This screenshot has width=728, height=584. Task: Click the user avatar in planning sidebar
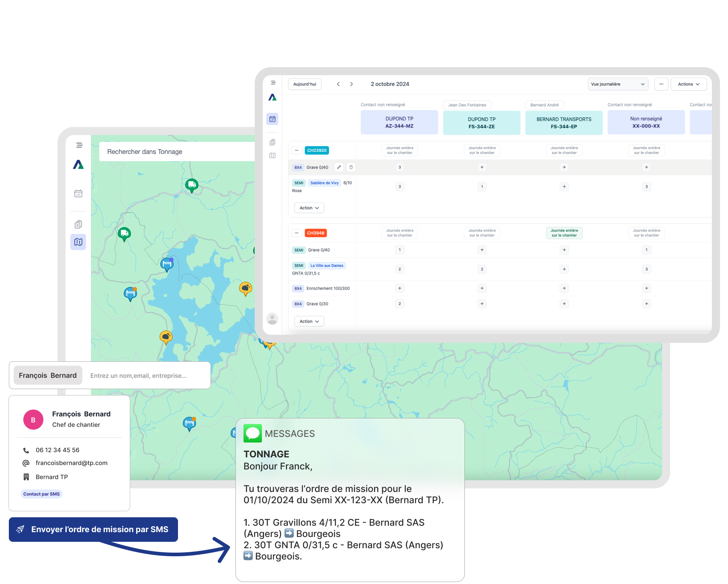coord(272,319)
